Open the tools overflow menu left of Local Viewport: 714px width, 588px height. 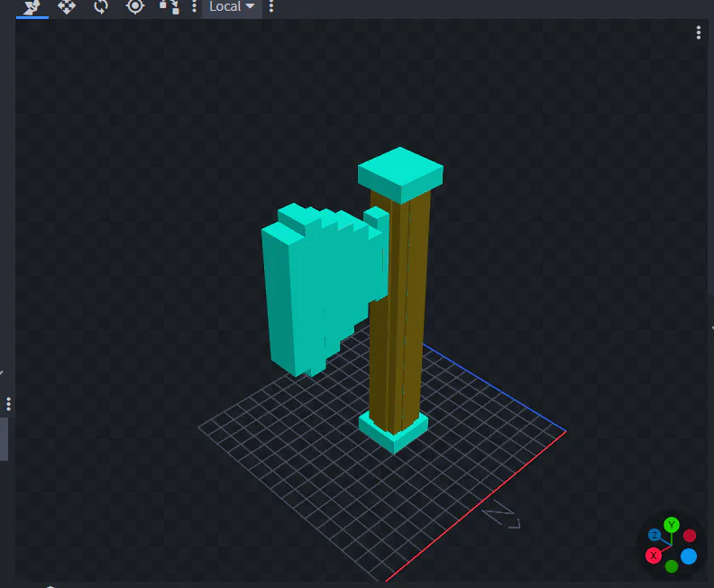pyautogui.click(x=195, y=6)
